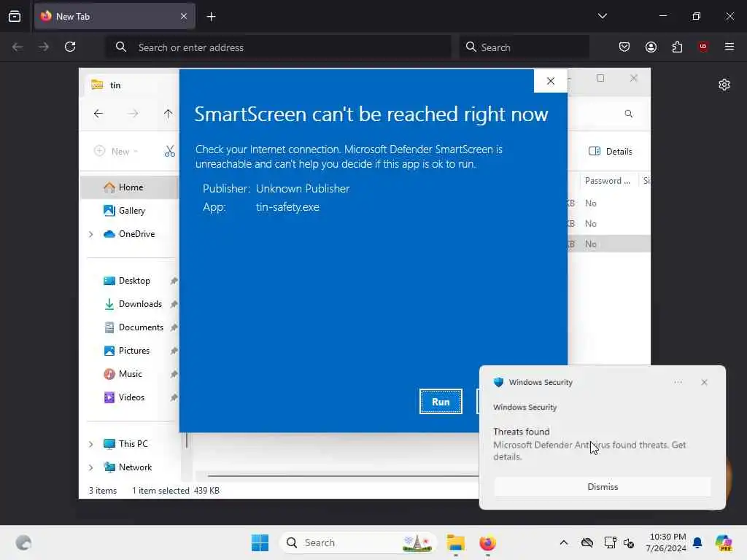This screenshot has width=747, height=560.
Task: Open the Copilot preview taskbar icon
Action: [x=724, y=542]
